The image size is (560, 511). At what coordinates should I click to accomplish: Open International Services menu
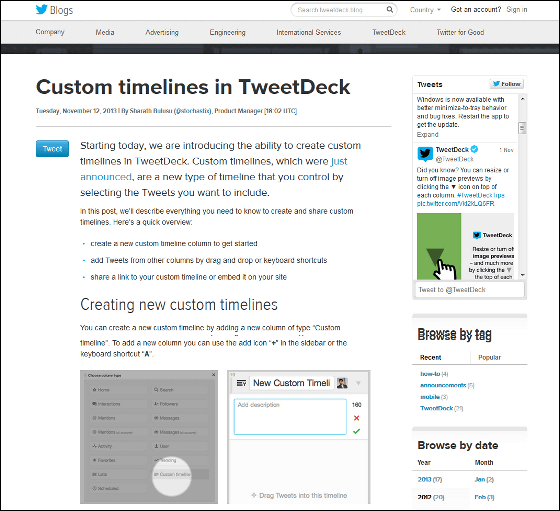coord(309,32)
